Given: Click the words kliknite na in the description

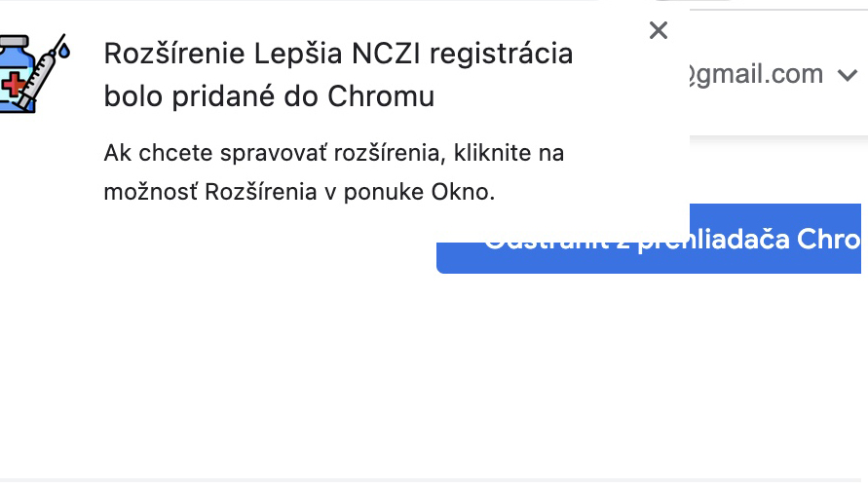Looking at the screenshot, I should [x=509, y=153].
